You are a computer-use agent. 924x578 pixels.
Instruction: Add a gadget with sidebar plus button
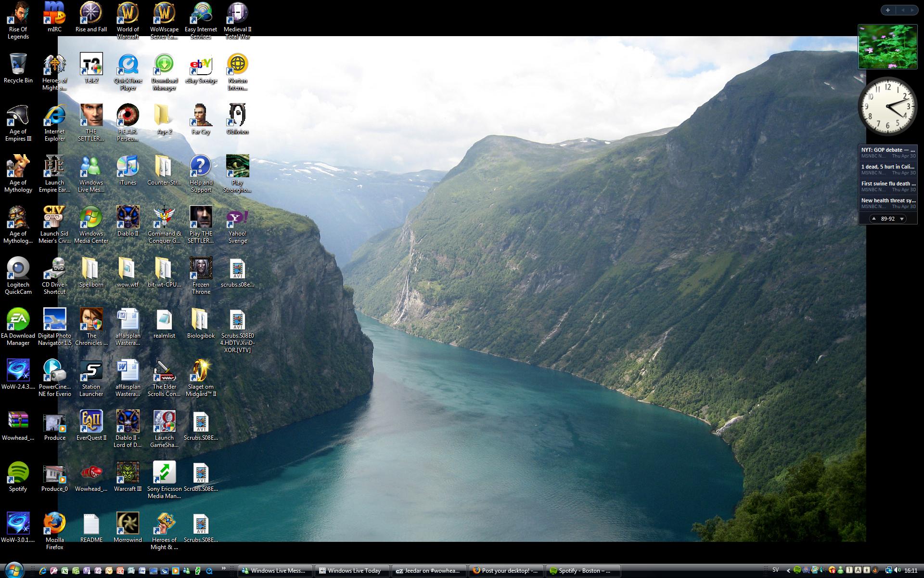pyautogui.click(x=888, y=10)
